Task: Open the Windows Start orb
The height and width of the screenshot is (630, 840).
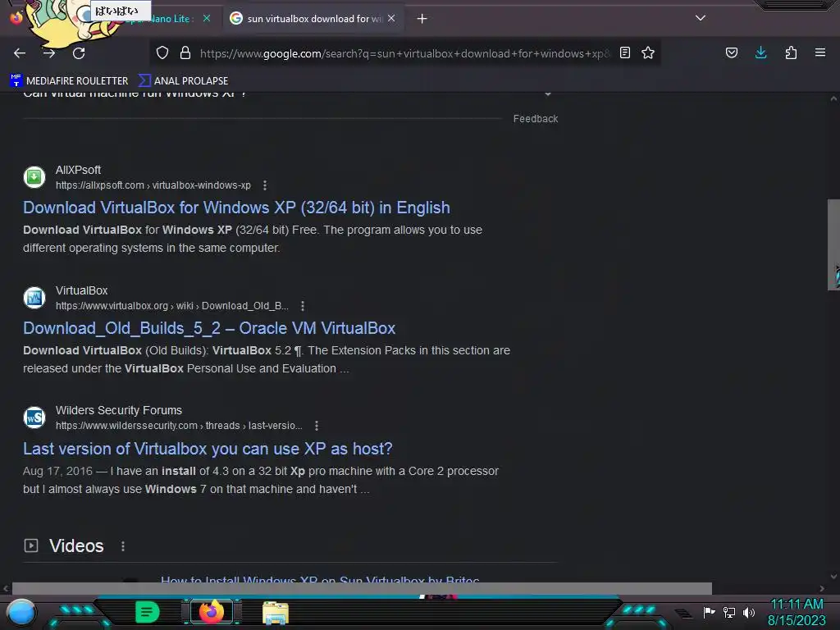Action: coord(21,612)
